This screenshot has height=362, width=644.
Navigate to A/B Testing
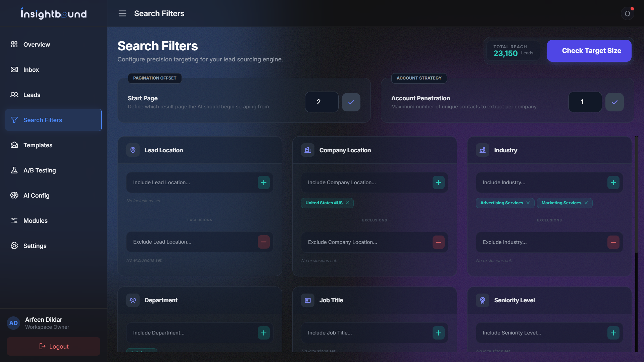53,170
